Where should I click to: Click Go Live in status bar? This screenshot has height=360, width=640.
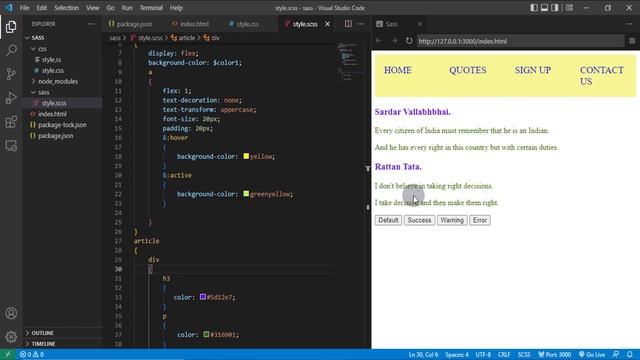[x=592, y=354]
